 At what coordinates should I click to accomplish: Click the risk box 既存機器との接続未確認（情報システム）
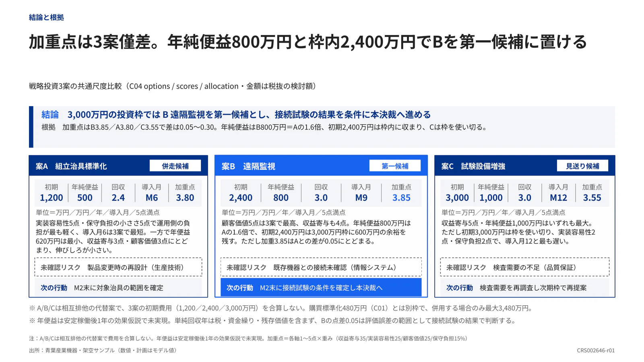(x=321, y=267)
